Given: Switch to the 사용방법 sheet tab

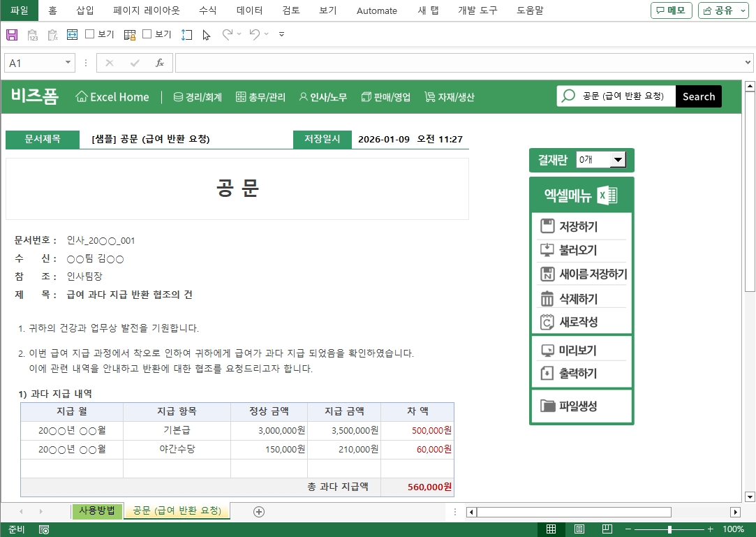Looking at the screenshot, I should 97,511.
